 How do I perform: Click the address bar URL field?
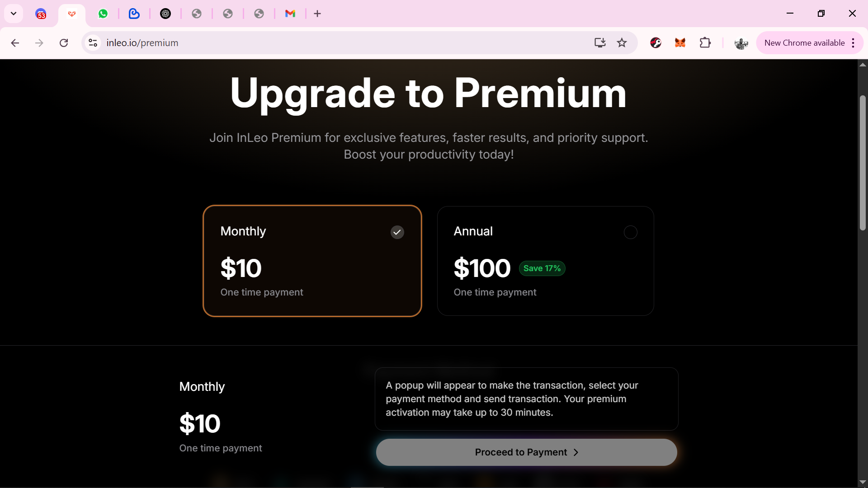pos(316,43)
